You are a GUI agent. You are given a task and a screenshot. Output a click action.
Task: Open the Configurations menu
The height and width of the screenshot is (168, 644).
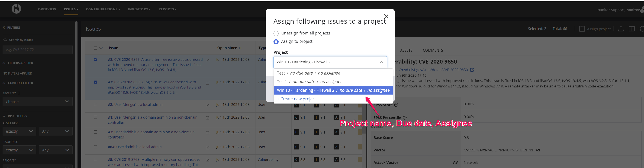[x=103, y=9]
